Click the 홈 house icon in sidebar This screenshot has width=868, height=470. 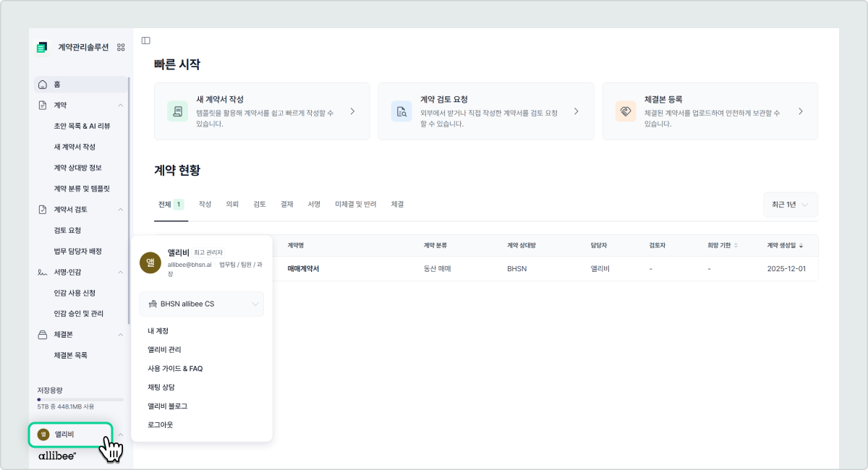[x=43, y=85]
